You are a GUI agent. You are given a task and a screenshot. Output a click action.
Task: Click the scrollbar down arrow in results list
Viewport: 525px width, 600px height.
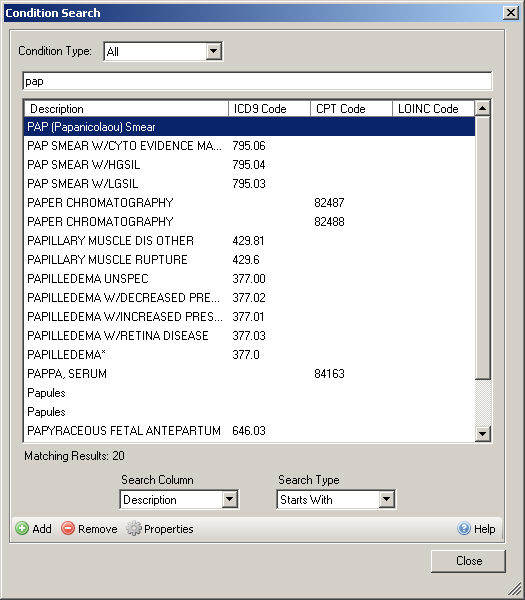coord(483,434)
